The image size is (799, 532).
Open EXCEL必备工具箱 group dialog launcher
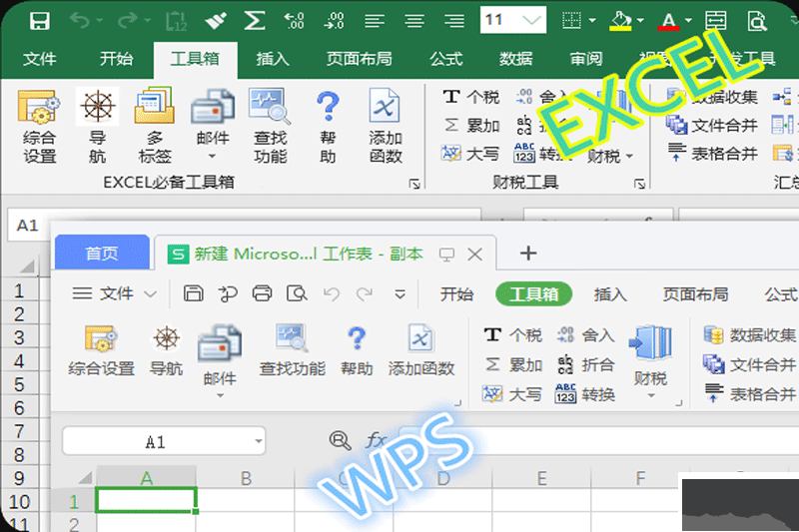(x=414, y=184)
